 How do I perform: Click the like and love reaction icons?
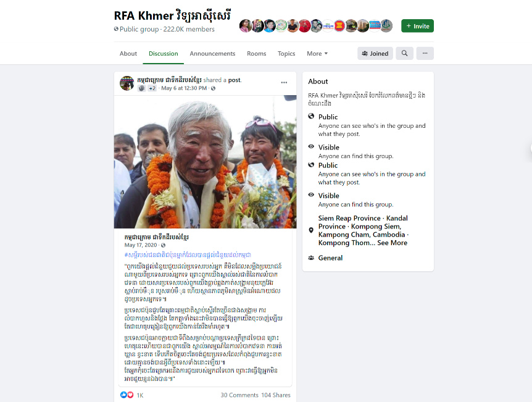coord(127,395)
